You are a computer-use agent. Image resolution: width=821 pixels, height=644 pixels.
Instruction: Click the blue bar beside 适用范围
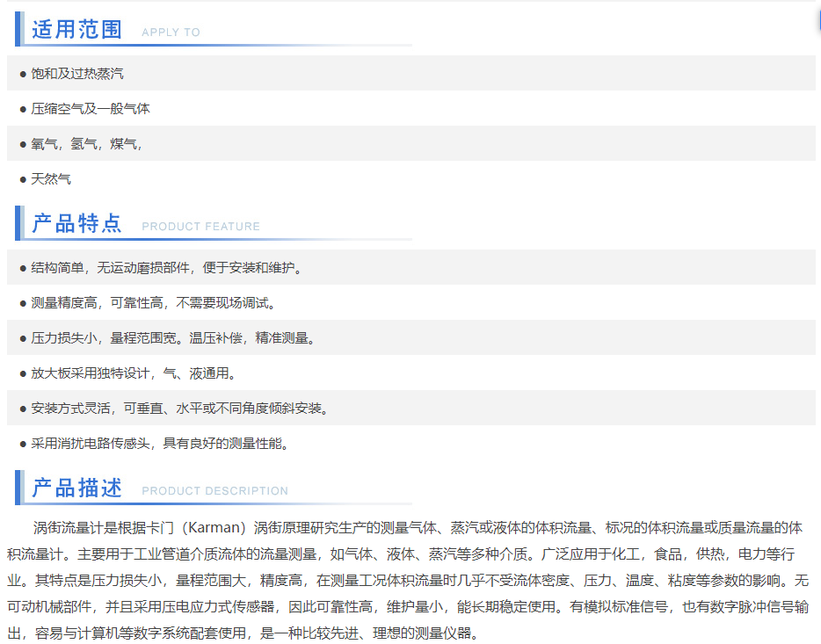tap(18, 29)
